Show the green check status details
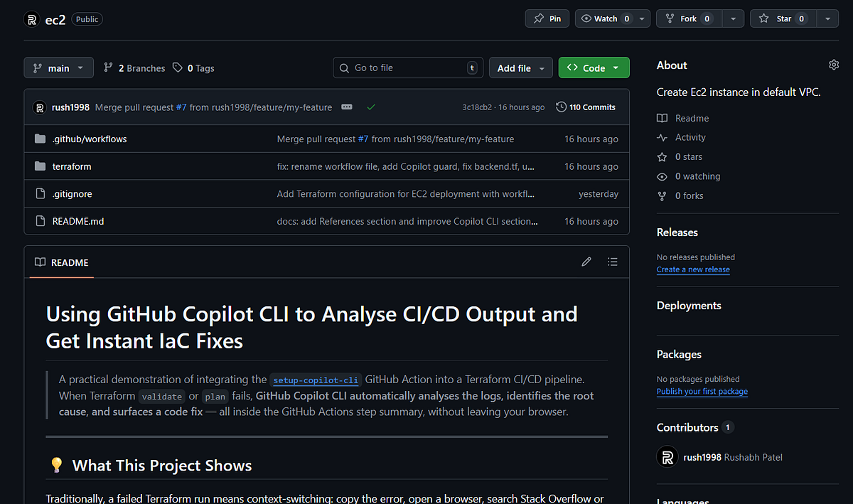Image resolution: width=853 pixels, height=504 pixels. click(371, 107)
